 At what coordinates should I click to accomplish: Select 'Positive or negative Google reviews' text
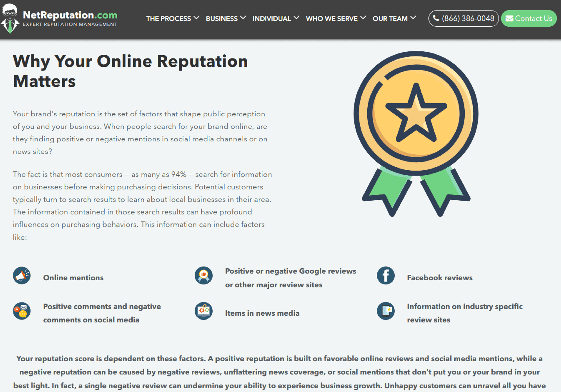(291, 271)
